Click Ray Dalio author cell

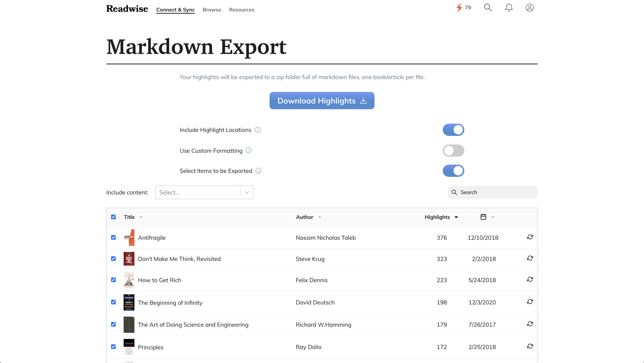click(x=308, y=347)
